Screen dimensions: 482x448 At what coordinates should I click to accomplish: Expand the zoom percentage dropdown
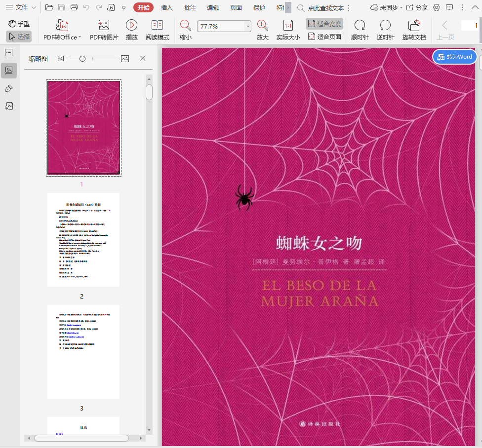(x=247, y=27)
